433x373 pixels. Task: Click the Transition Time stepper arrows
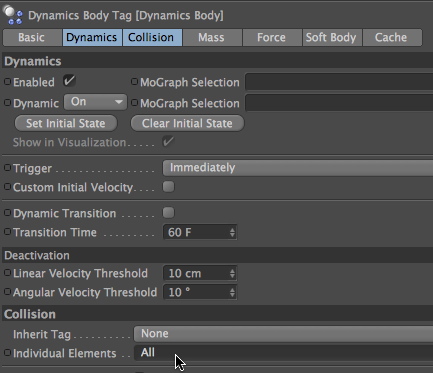click(232, 232)
